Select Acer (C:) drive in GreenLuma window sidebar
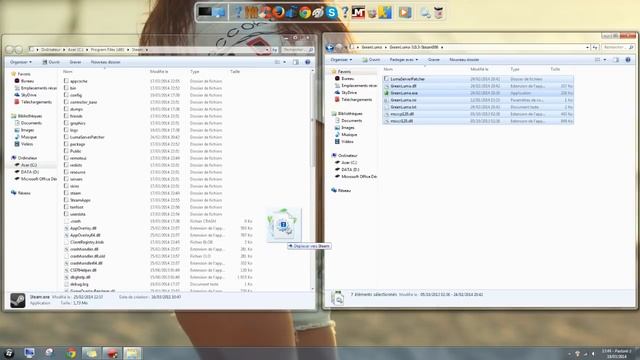This screenshot has width=640, height=360. tap(349, 163)
